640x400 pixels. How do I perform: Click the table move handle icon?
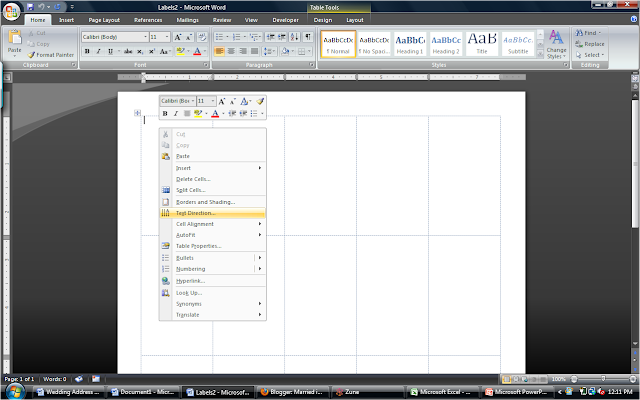[x=138, y=113]
